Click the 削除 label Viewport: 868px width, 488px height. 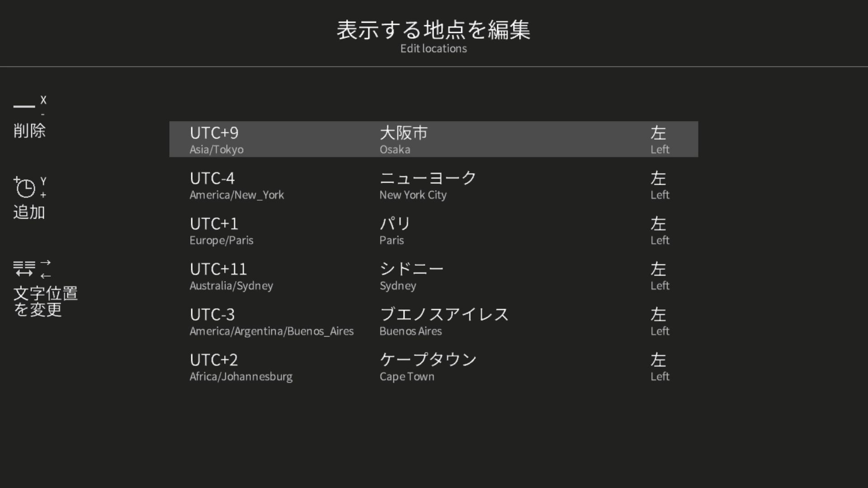point(29,131)
